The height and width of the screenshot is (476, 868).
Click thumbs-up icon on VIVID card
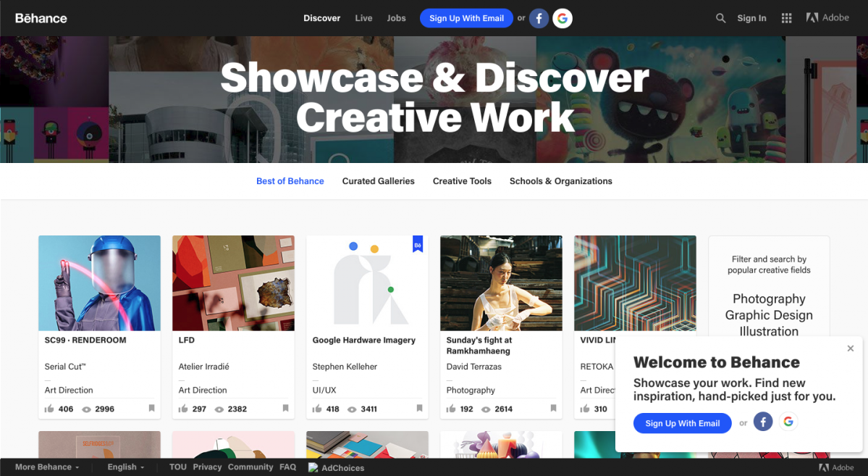point(585,409)
